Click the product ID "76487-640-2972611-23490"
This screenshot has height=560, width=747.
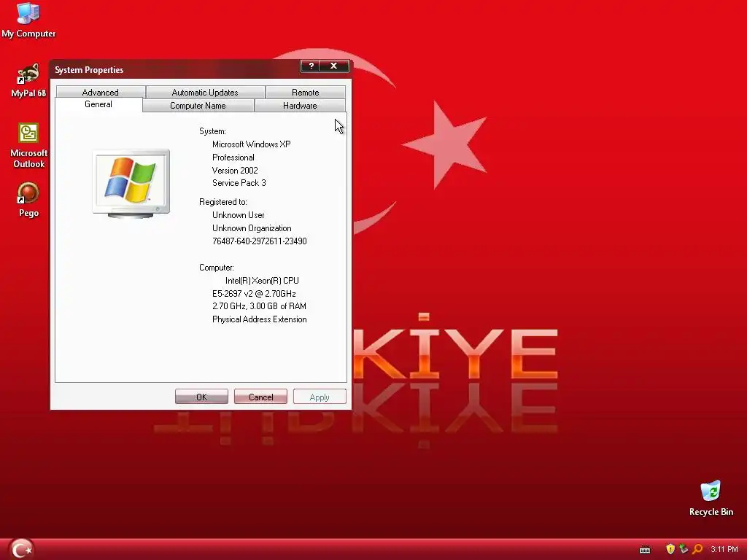pos(260,241)
